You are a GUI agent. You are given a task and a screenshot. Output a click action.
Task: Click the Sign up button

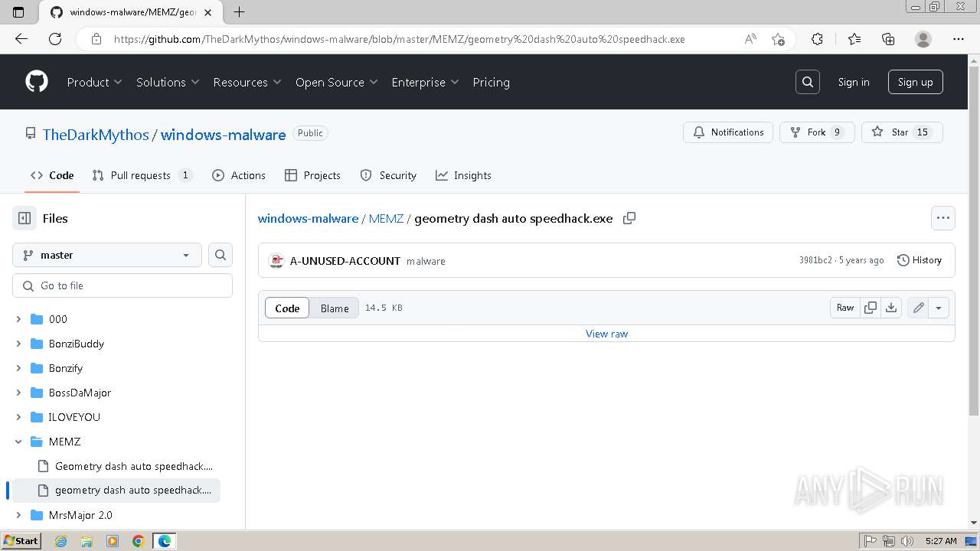click(916, 82)
